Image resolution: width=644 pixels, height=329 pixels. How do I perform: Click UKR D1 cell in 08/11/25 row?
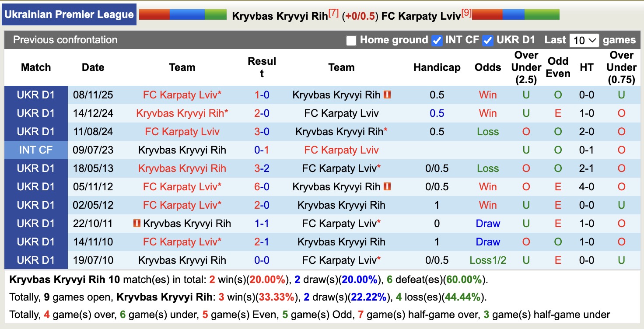tap(36, 95)
